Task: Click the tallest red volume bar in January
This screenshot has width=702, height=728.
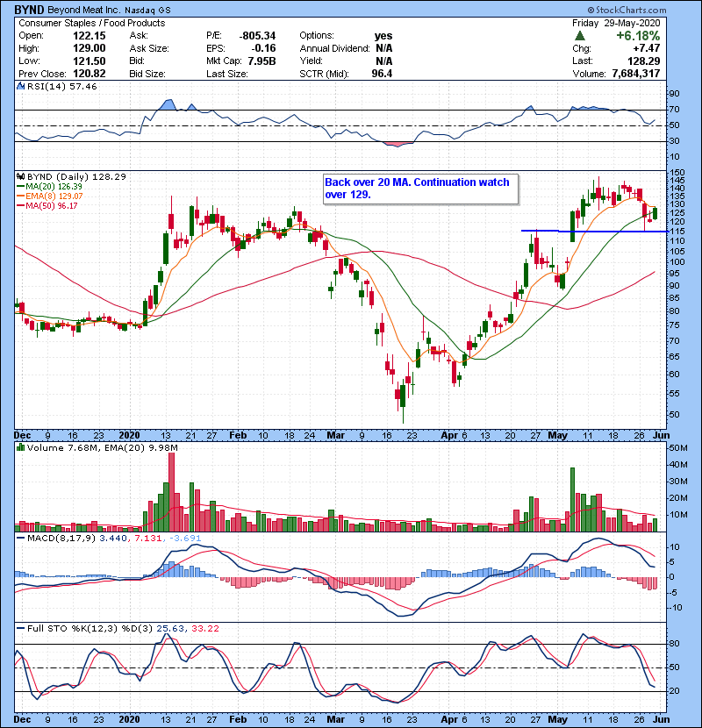Action: pos(171,492)
